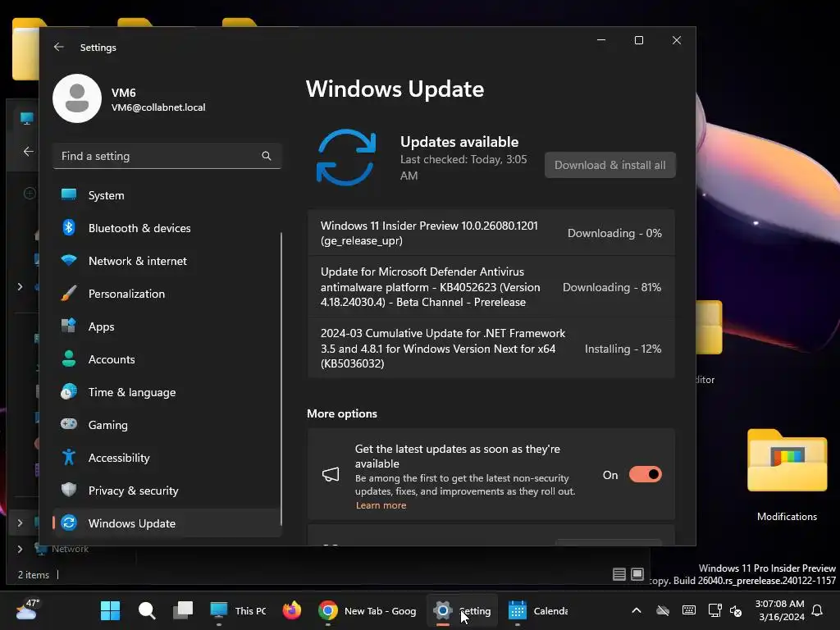Expand Network tree item in File Explorer

[x=20, y=549]
